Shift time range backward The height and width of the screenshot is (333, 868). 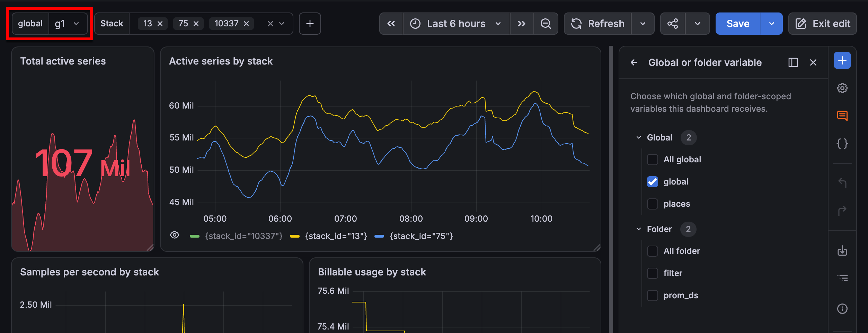point(391,24)
